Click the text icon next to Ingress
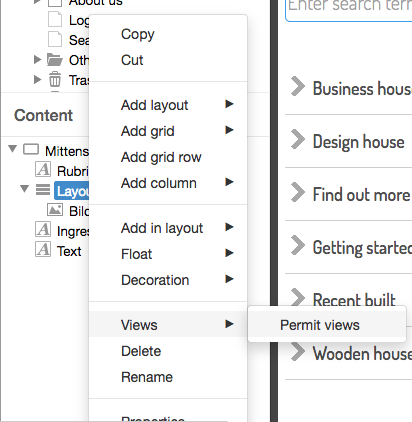The height and width of the screenshot is (422, 412). [x=43, y=229]
